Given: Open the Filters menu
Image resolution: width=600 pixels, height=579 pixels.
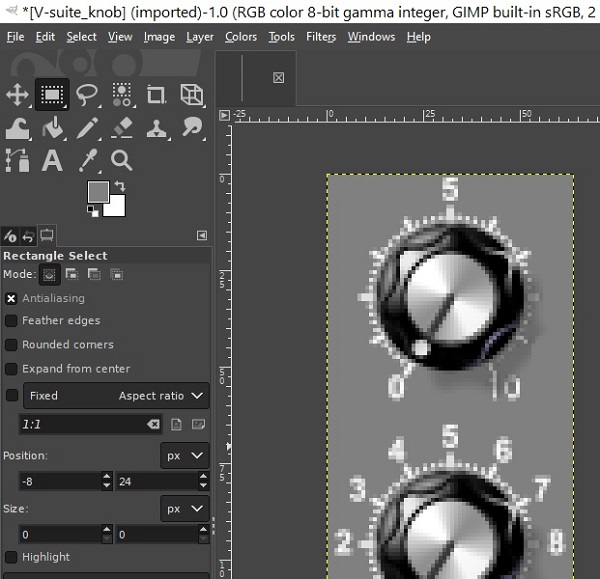Looking at the screenshot, I should tap(321, 37).
